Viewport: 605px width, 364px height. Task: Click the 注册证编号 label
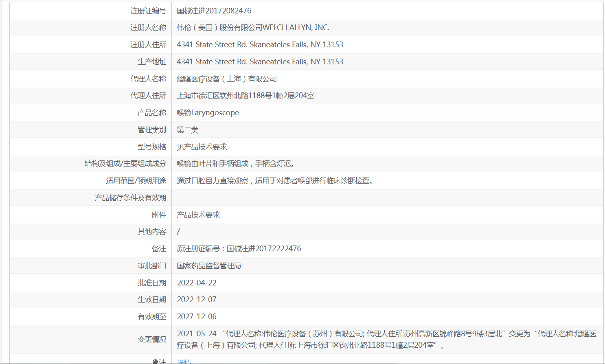pos(148,11)
